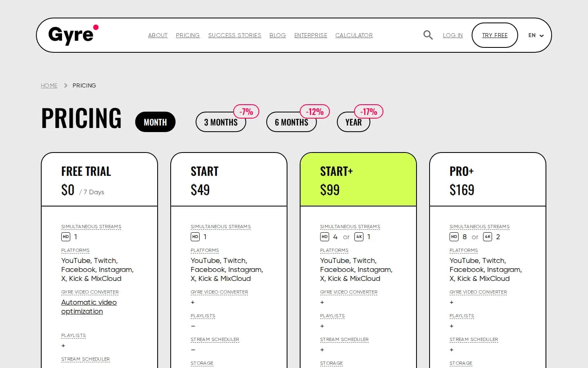Select the Start $49 plan header
Screen dimensions: 588x368
click(x=229, y=180)
